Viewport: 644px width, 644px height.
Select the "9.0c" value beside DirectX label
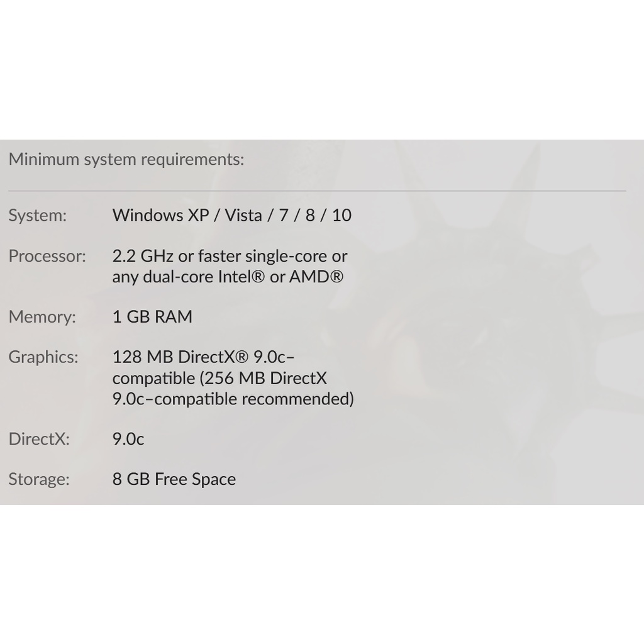click(x=128, y=439)
